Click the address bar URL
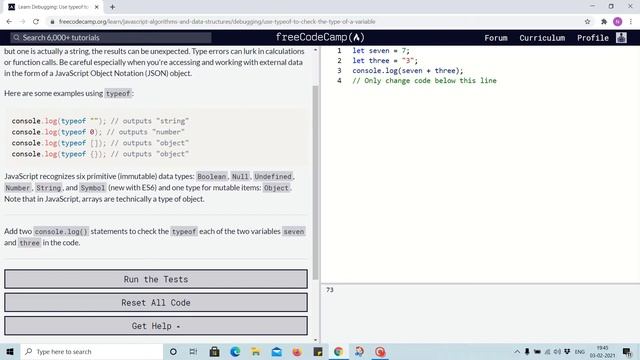Viewport: 640px width, 360px height. tap(217, 22)
